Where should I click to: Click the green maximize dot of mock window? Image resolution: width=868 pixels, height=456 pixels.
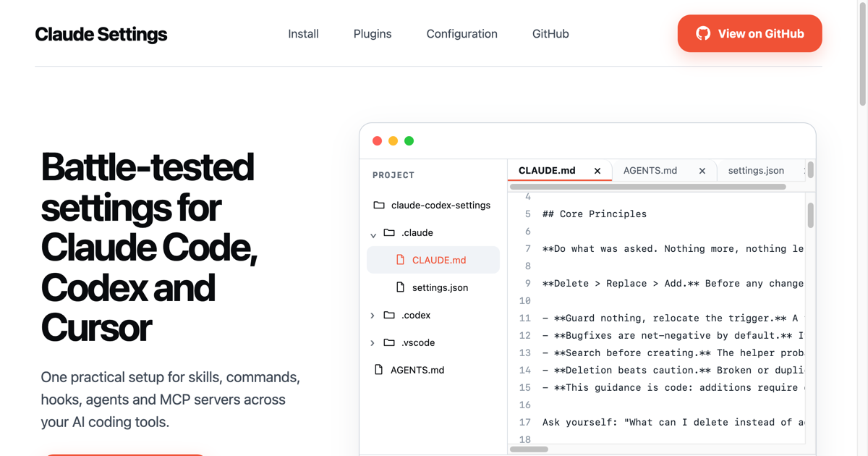coord(409,141)
